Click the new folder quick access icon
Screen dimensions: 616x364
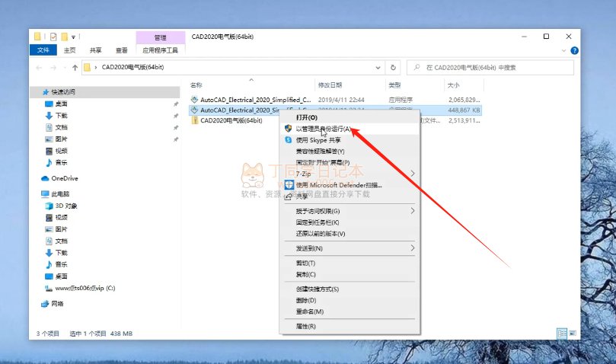pos(65,37)
